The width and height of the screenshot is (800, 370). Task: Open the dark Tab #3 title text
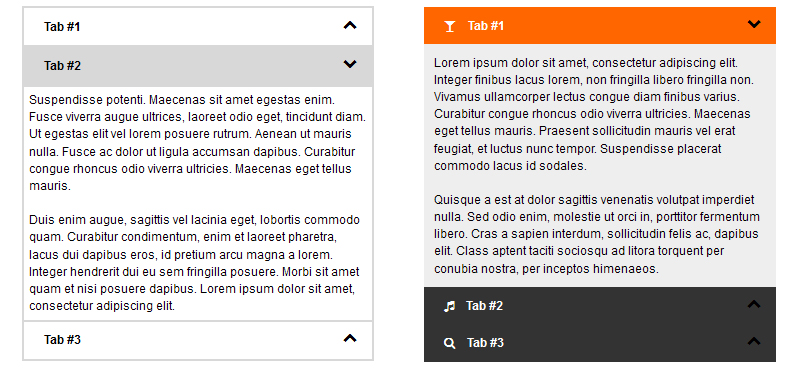485,343
